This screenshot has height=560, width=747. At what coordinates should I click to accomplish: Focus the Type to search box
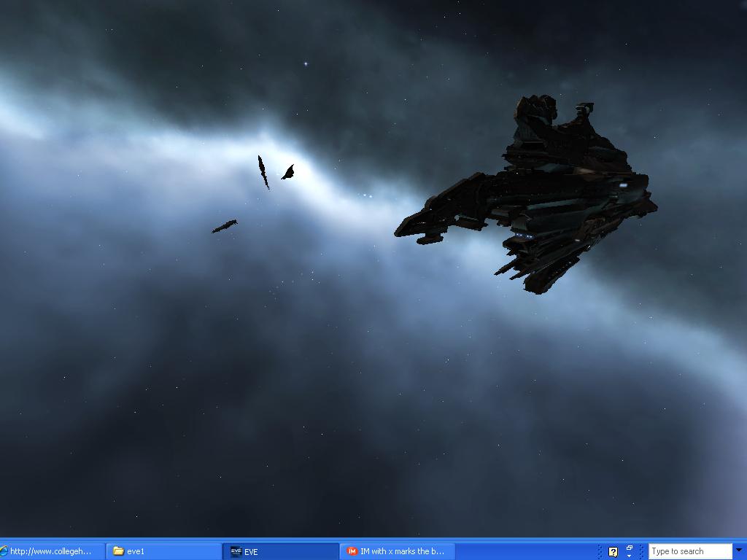point(690,551)
